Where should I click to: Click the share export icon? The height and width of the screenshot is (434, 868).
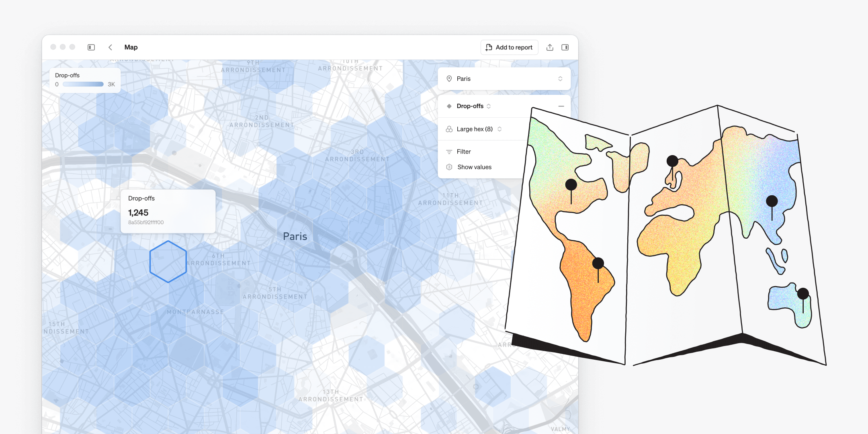(x=550, y=47)
